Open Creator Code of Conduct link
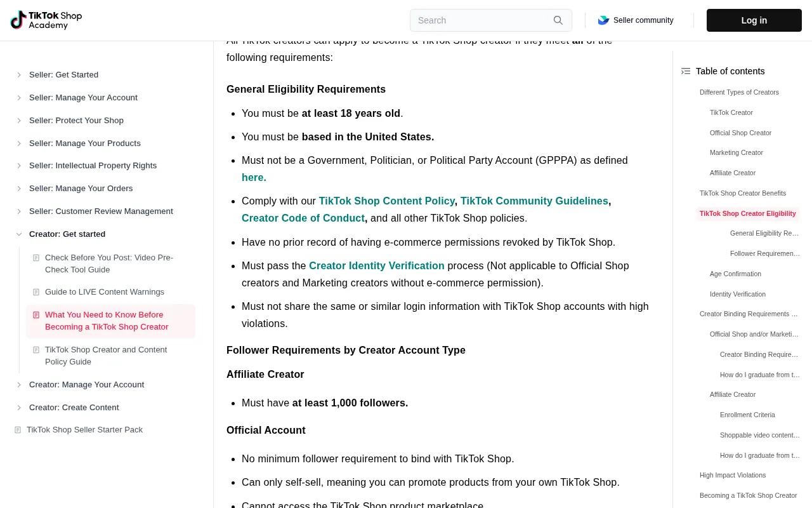This screenshot has width=812, height=508. pos(303,218)
